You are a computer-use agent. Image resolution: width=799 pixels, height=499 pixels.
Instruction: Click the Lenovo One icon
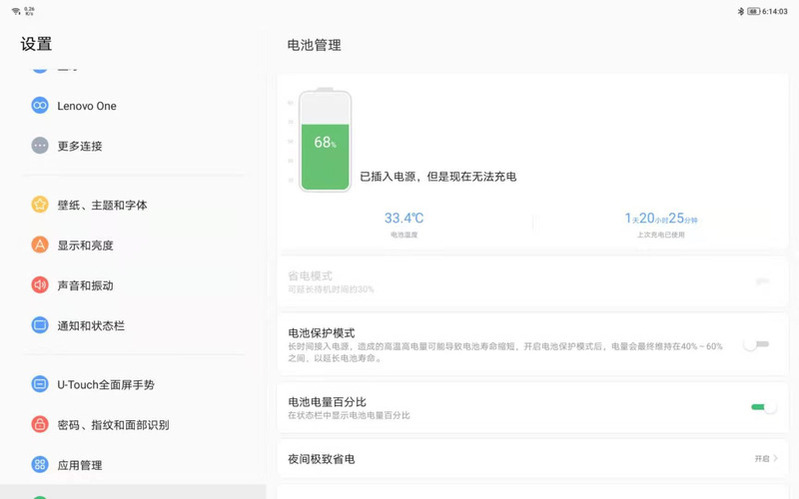tap(40, 106)
